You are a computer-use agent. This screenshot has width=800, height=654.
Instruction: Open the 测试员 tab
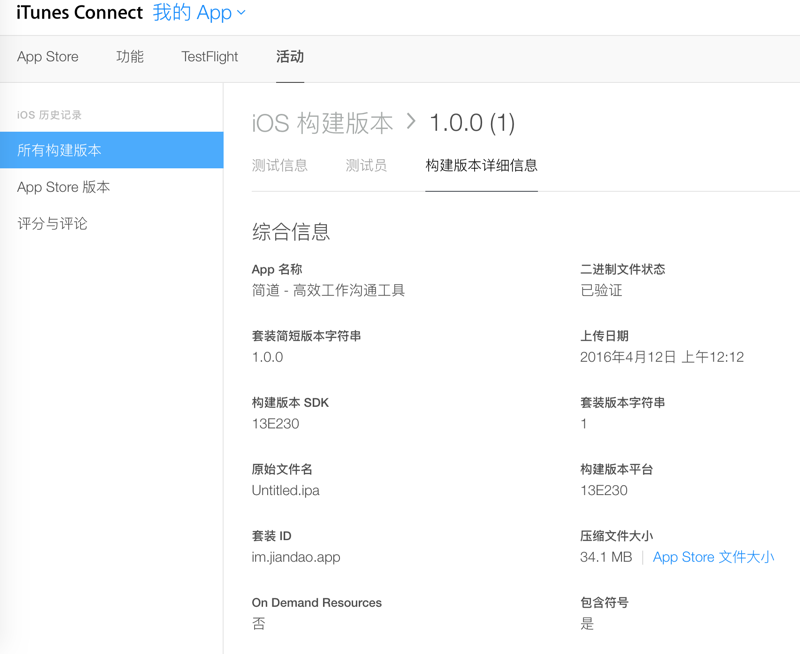point(366,165)
